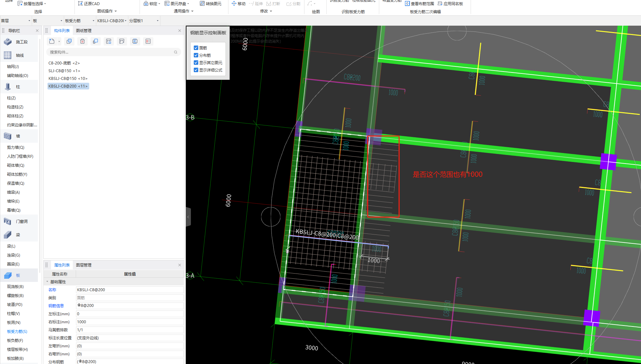
Task: Click 按属性选择 tool
Action: (x=32, y=4)
